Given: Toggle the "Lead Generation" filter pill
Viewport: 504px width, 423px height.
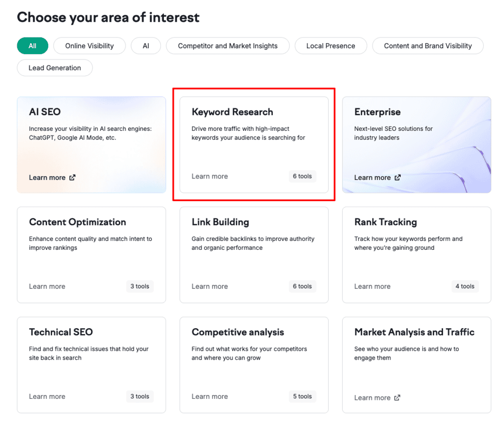Looking at the screenshot, I should (54, 68).
